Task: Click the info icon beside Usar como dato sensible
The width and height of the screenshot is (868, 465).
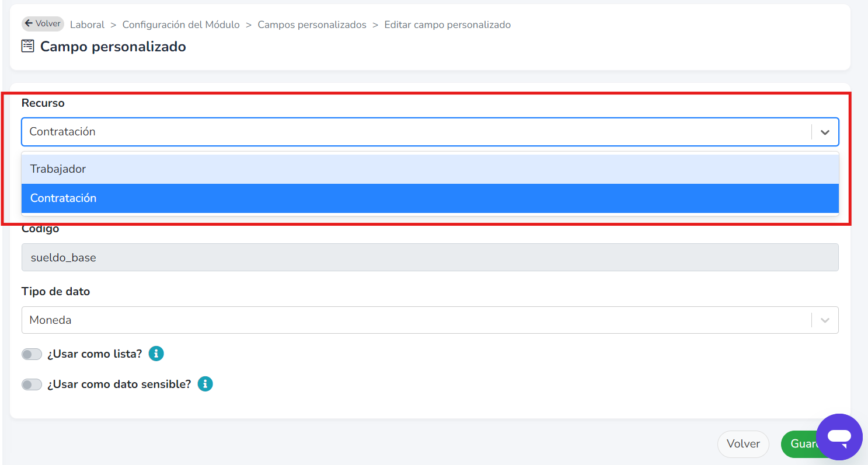Action: point(205,384)
